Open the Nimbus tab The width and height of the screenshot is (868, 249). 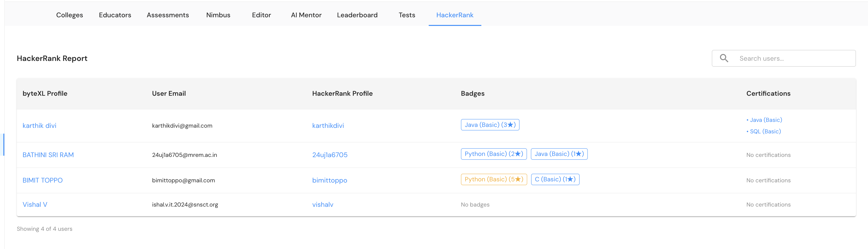click(x=218, y=15)
